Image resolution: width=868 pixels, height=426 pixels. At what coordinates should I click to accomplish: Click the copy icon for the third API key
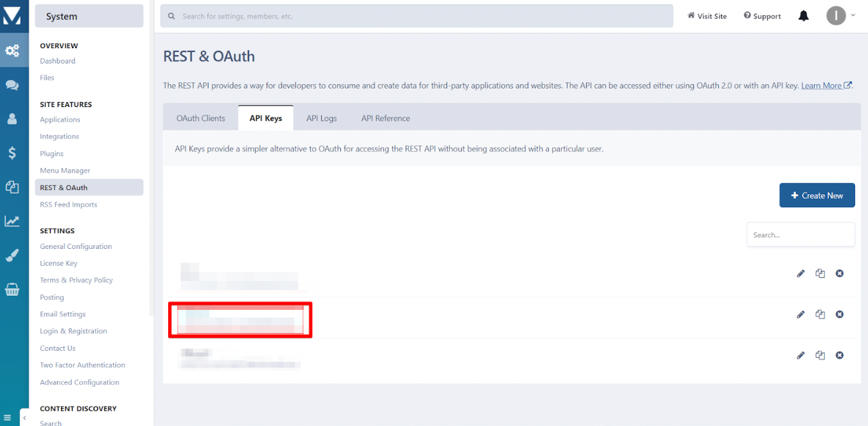tap(820, 355)
